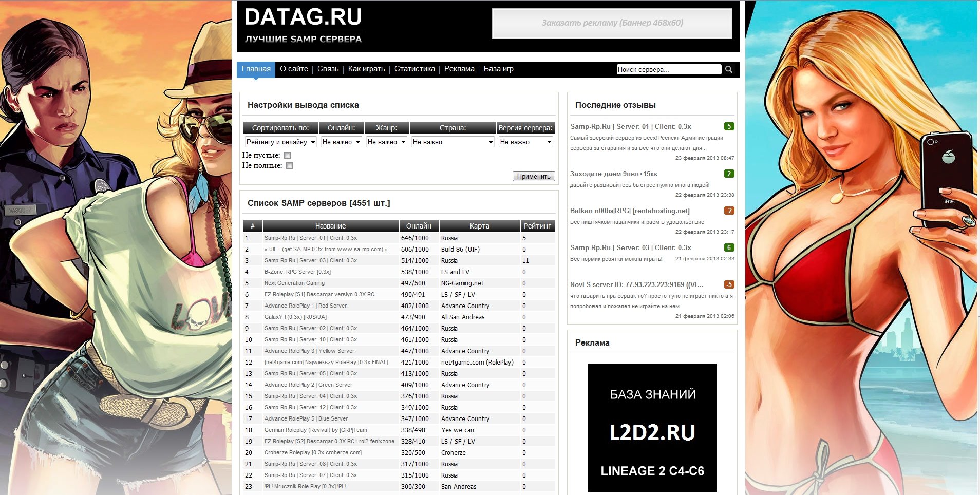Open the Связь menu link

pos(328,69)
